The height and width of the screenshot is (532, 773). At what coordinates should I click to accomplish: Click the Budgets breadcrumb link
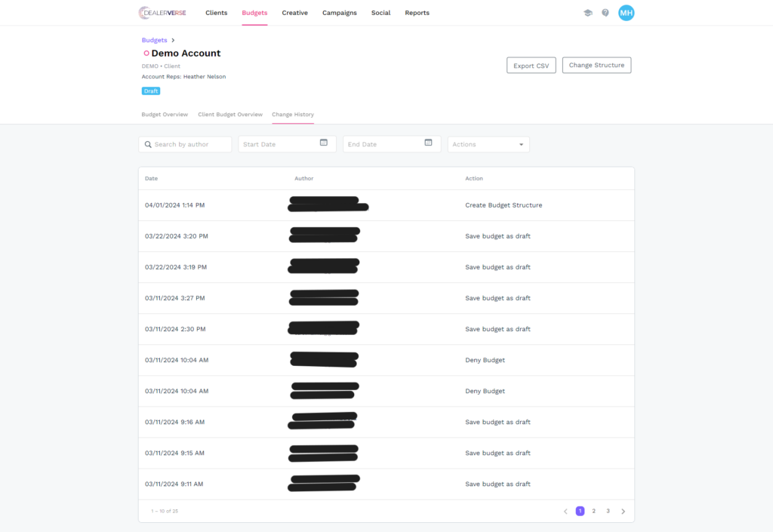154,40
